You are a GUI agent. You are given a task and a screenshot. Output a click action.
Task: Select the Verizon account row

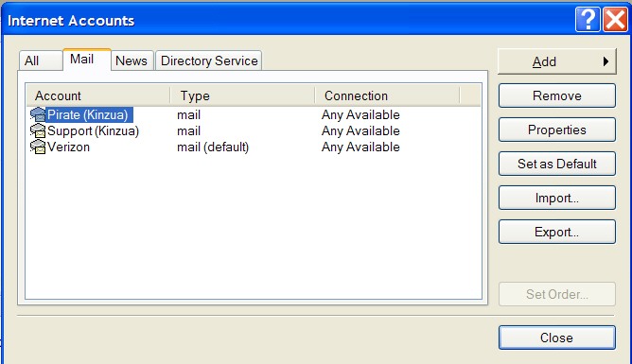pos(254,147)
